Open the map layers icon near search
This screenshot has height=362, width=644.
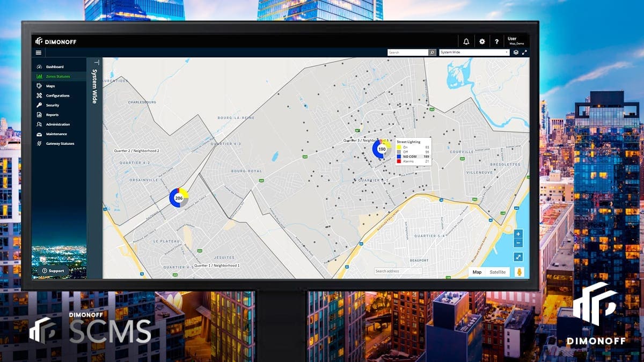tap(515, 52)
